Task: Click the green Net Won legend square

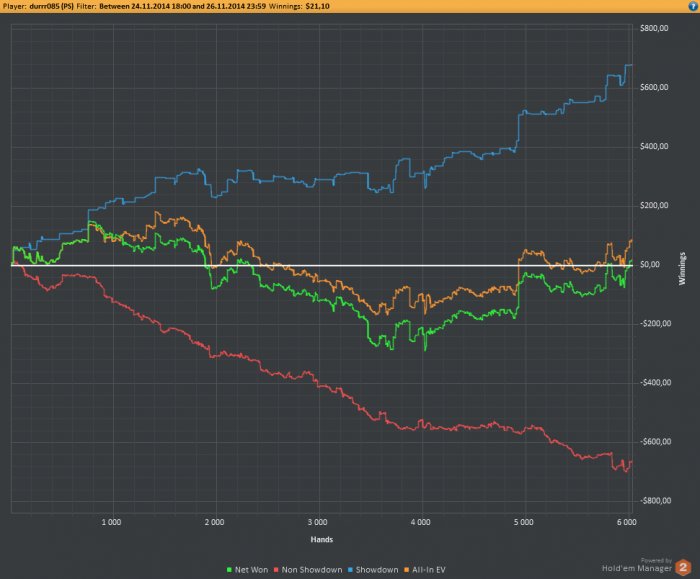Action: click(x=229, y=570)
